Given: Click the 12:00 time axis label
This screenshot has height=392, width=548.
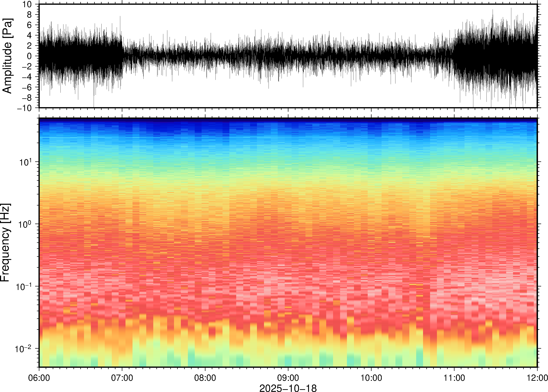Looking at the screenshot, I should click(x=537, y=378).
